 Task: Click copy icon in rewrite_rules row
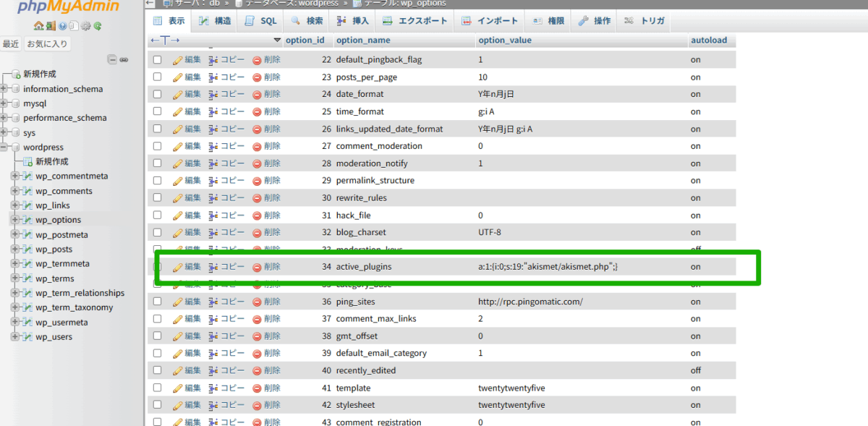click(213, 197)
